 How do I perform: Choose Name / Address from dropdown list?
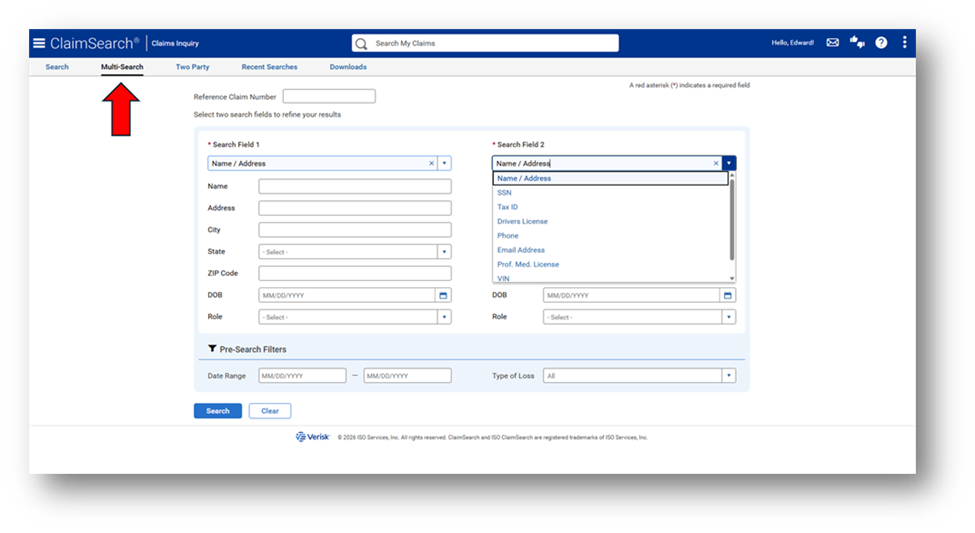pyautogui.click(x=610, y=178)
